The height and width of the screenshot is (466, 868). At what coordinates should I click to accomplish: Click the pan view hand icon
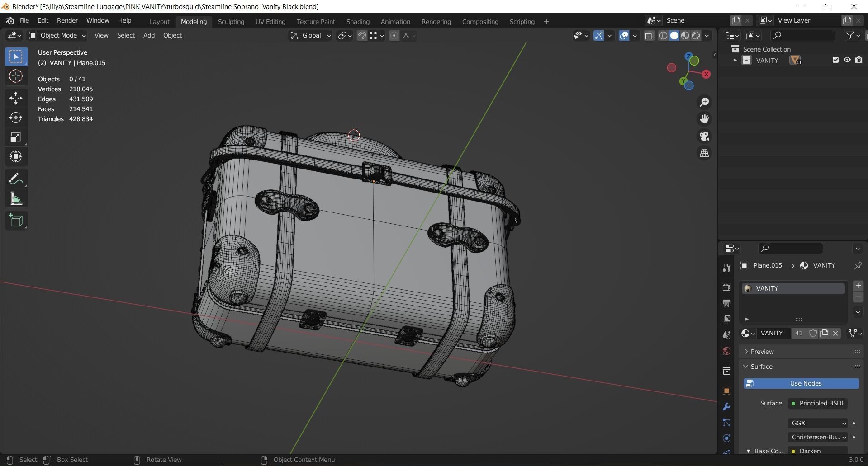point(704,119)
